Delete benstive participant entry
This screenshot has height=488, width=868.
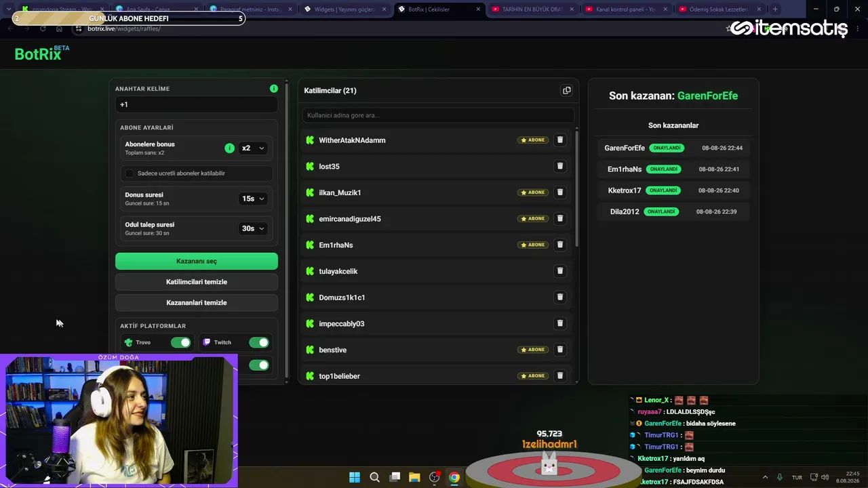560,350
